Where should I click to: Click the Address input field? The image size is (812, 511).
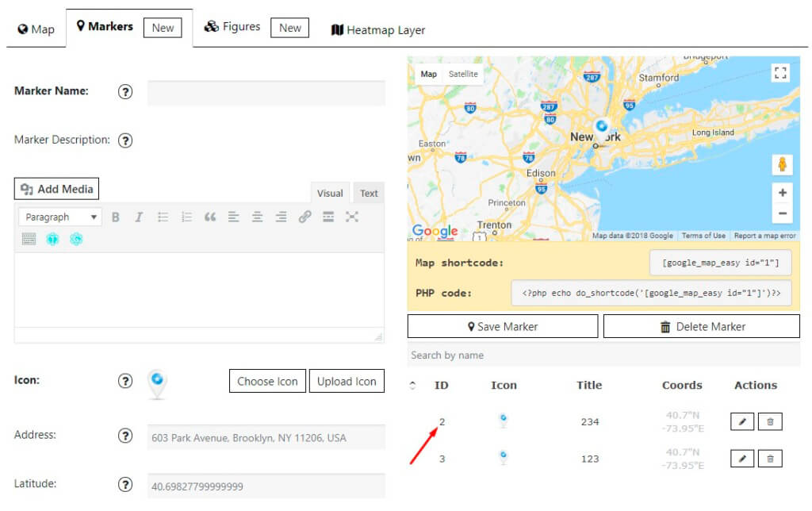266,437
